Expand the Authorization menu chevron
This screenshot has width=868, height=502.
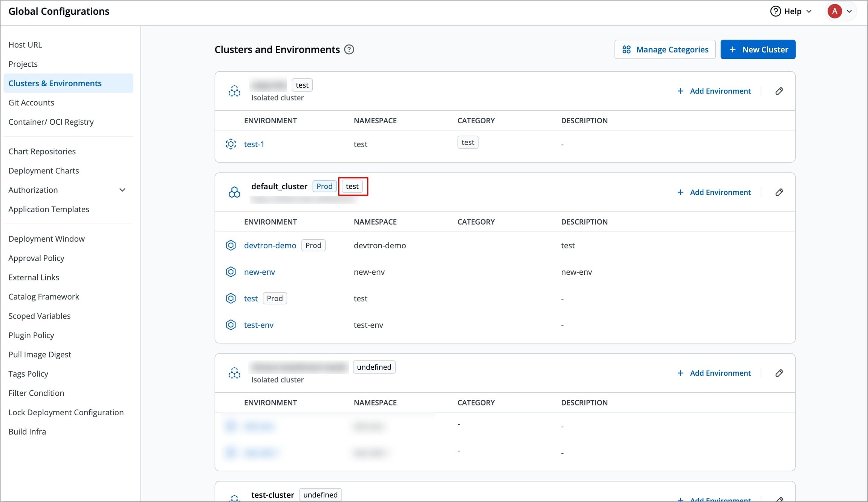(122, 190)
